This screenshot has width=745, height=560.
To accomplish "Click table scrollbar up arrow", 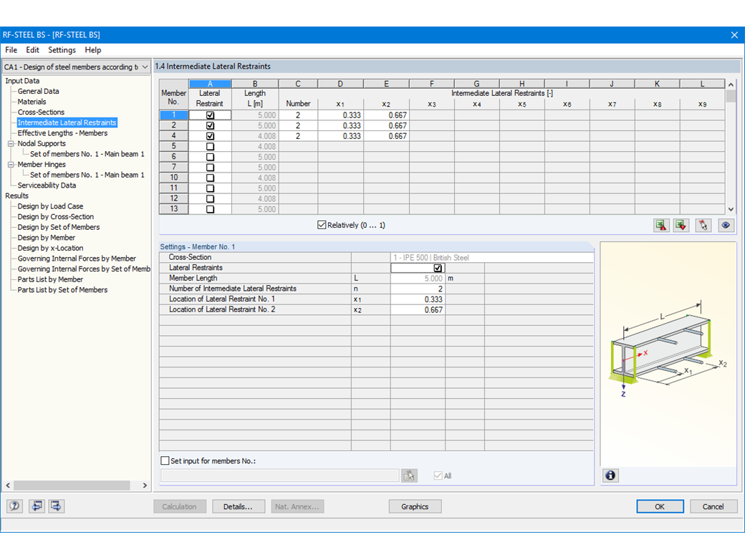I will [731, 84].
